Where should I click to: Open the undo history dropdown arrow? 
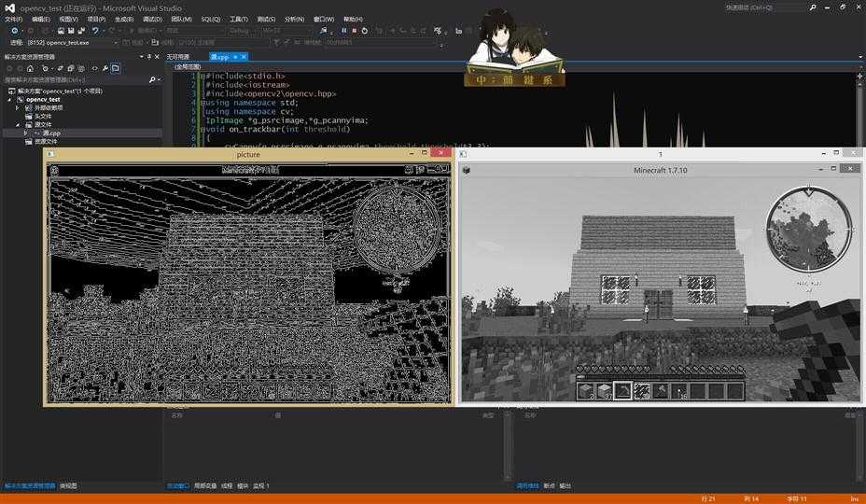(104, 31)
